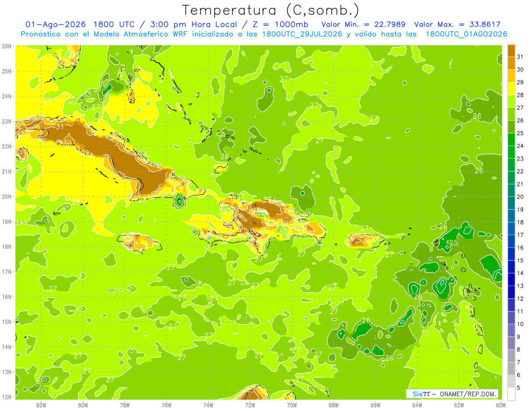532x411 pixels.
Task: Click the blue swatch between 15 and 16
Action: tap(512, 254)
